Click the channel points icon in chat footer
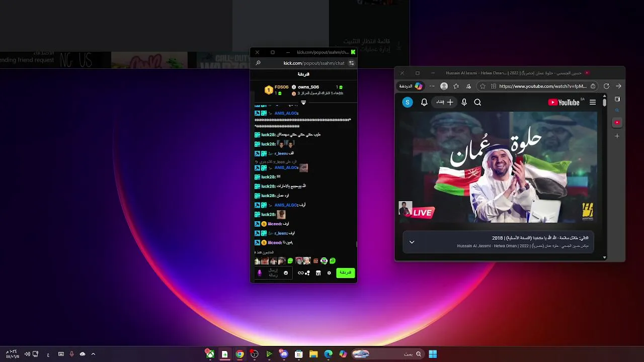 307,273
